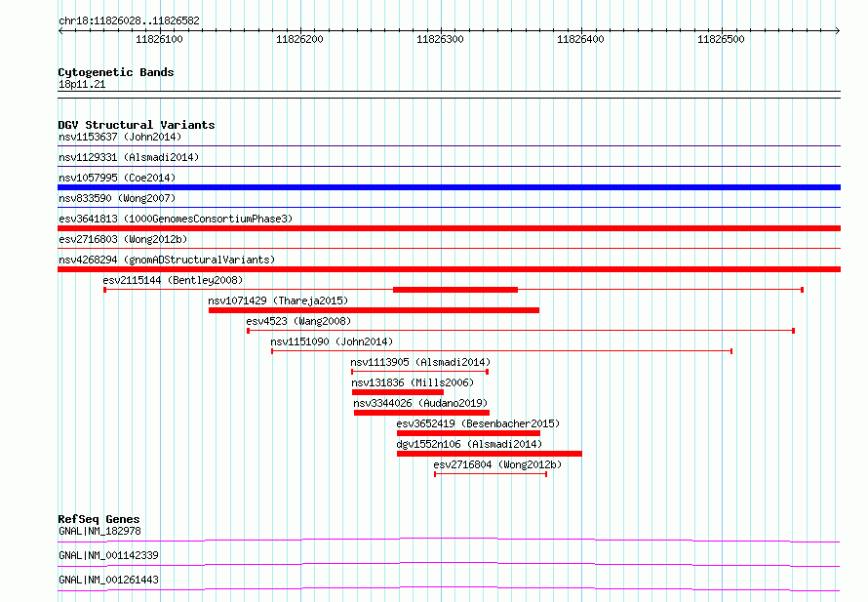Open variant nsv3344026 (Audano2019)
Viewport: 868px width, 602px height.
[x=420, y=403]
